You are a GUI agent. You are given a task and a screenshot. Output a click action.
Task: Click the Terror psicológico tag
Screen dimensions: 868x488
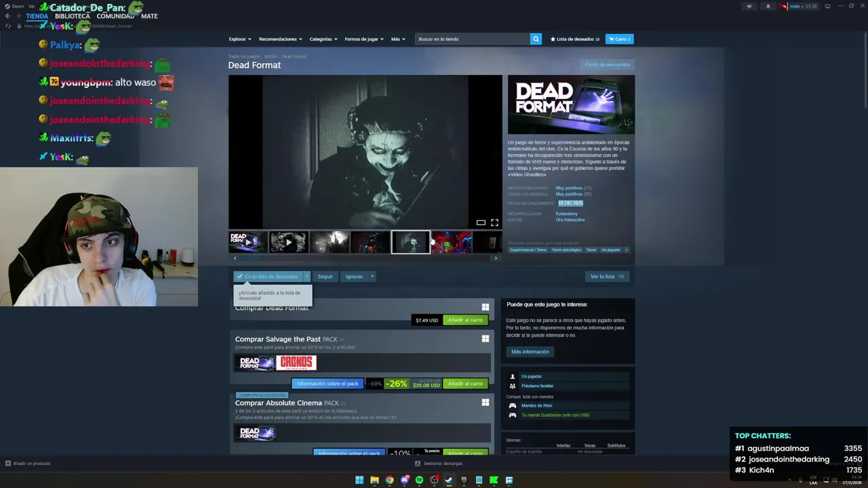566,249
